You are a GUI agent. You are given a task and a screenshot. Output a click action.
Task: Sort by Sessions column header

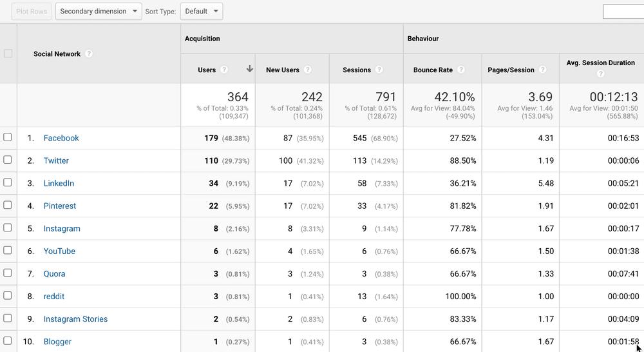357,70
